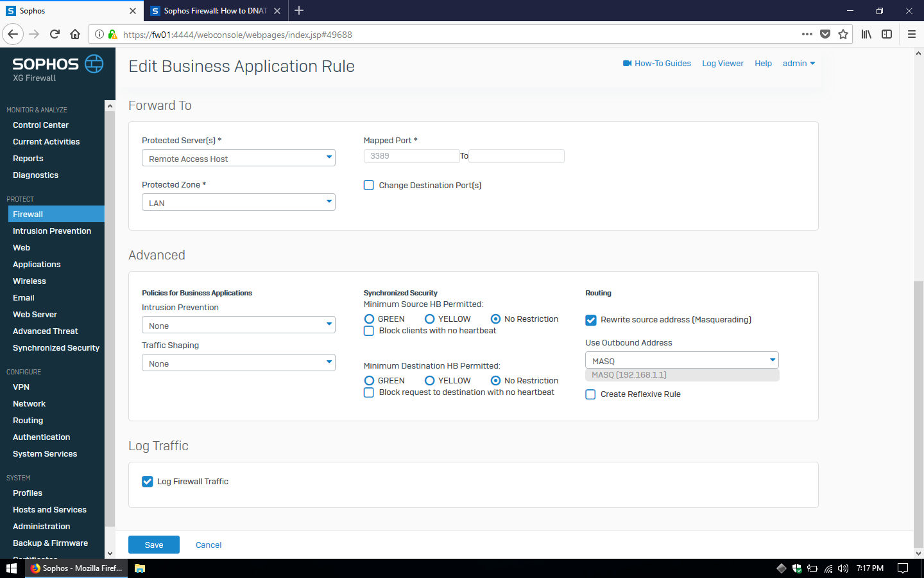The image size is (924, 578).
Task: Reload the page with browser refresh icon
Action: coord(55,34)
